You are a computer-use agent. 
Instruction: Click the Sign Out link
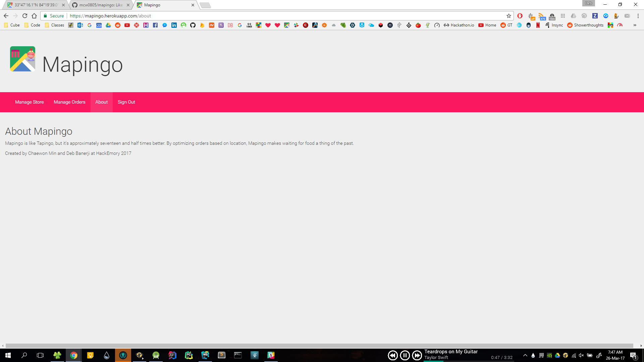click(x=126, y=102)
